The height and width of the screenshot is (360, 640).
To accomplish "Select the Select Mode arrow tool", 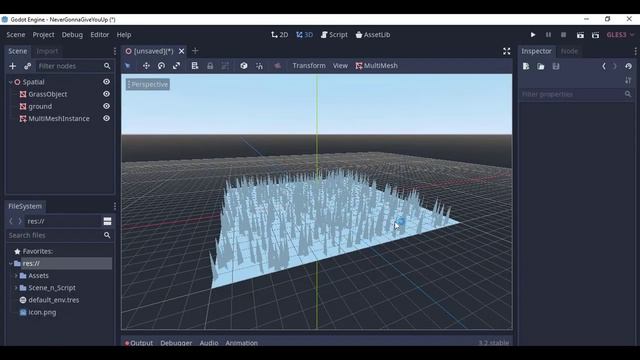I will (x=128, y=66).
